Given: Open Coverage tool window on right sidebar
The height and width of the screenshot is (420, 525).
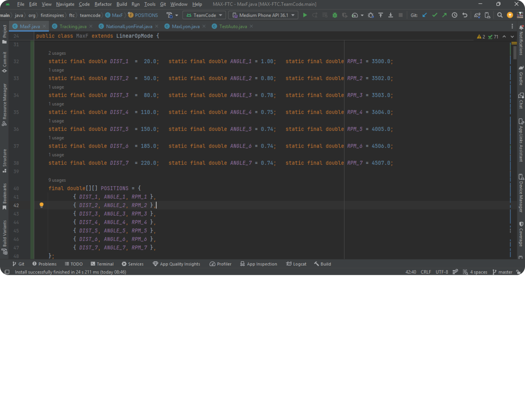Looking at the screenshot, I should (521, 234).
